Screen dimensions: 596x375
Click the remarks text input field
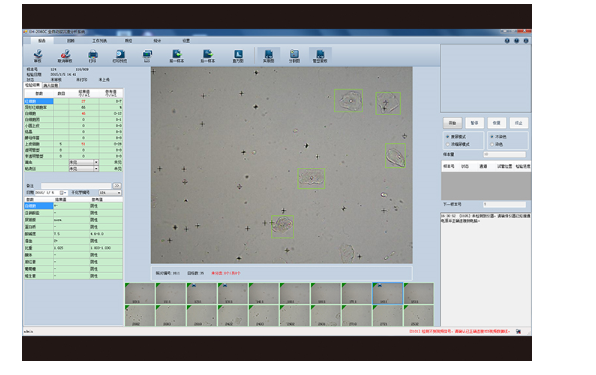pos(76,186)
